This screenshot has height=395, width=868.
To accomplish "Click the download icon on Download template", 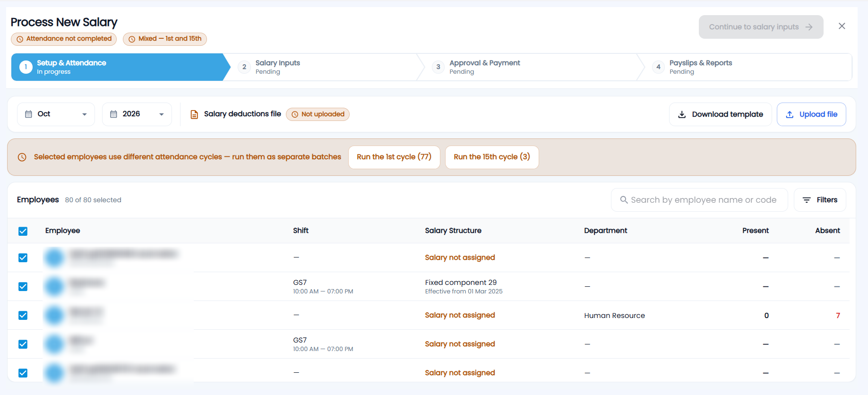I will click(682, 114).
